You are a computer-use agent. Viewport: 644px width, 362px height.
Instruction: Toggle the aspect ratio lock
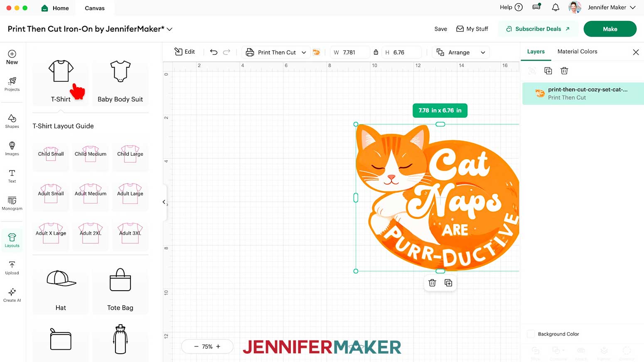(376, 52)
